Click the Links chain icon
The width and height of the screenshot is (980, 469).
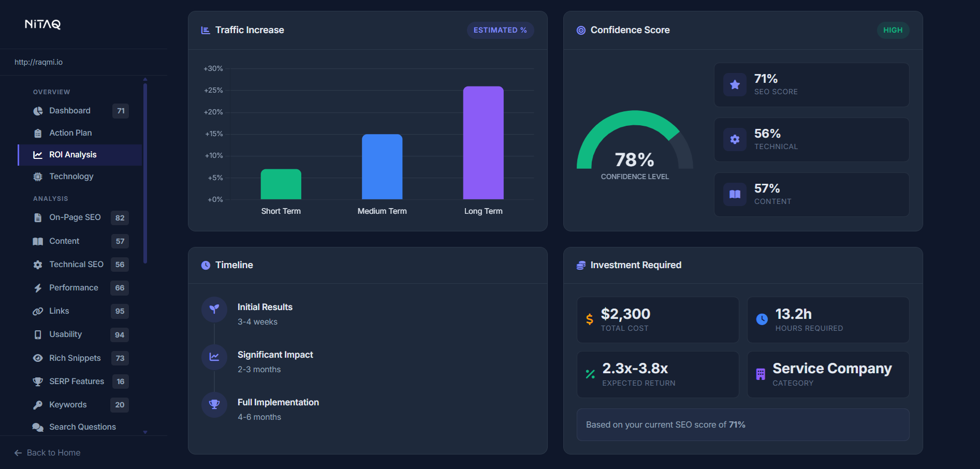(x=38, y=311)
